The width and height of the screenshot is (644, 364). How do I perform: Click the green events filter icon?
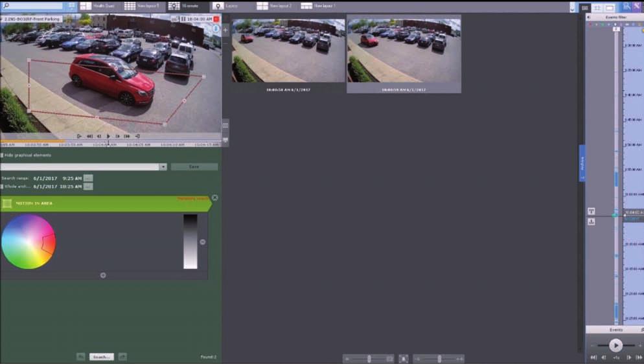point(603,25)
